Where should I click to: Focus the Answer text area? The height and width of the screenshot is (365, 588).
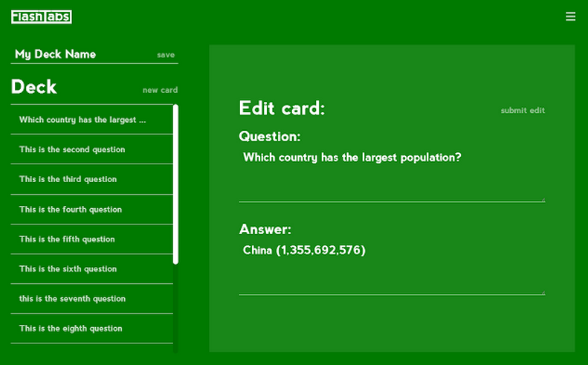pyautogui.click(x=392, y=268)
